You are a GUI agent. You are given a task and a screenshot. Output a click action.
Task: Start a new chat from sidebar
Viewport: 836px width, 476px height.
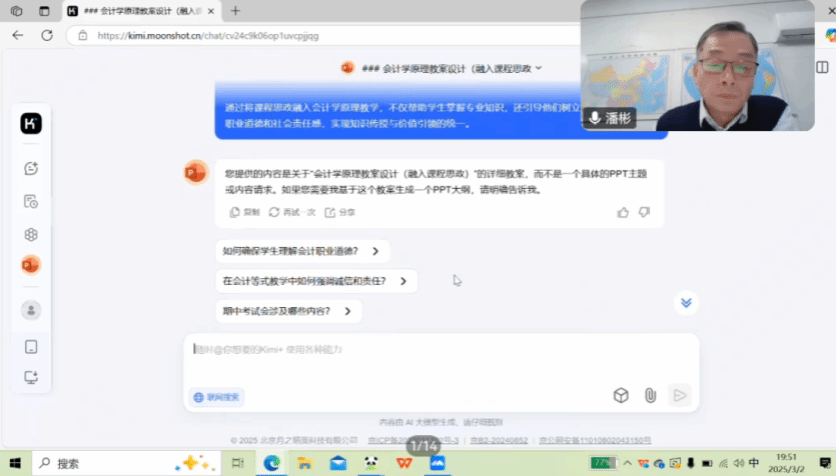tap(31, 168)
